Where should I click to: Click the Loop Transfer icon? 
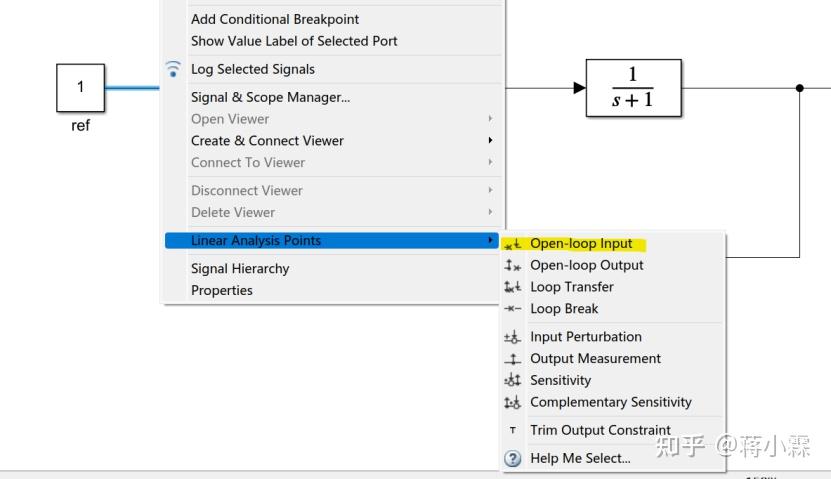[513, 287]
